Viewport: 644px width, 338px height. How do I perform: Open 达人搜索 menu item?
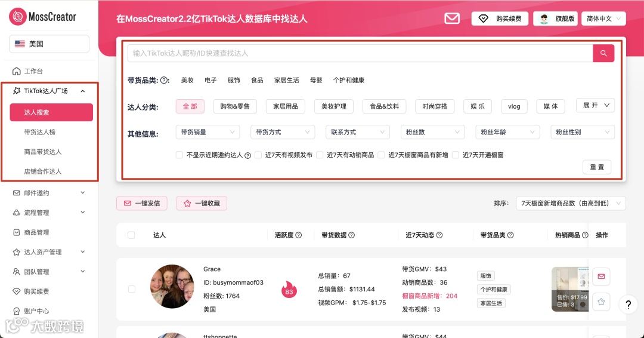(51, 112)
